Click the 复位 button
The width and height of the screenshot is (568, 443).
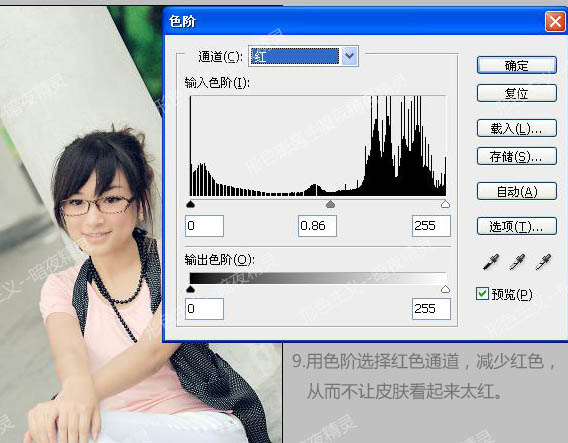517,93
